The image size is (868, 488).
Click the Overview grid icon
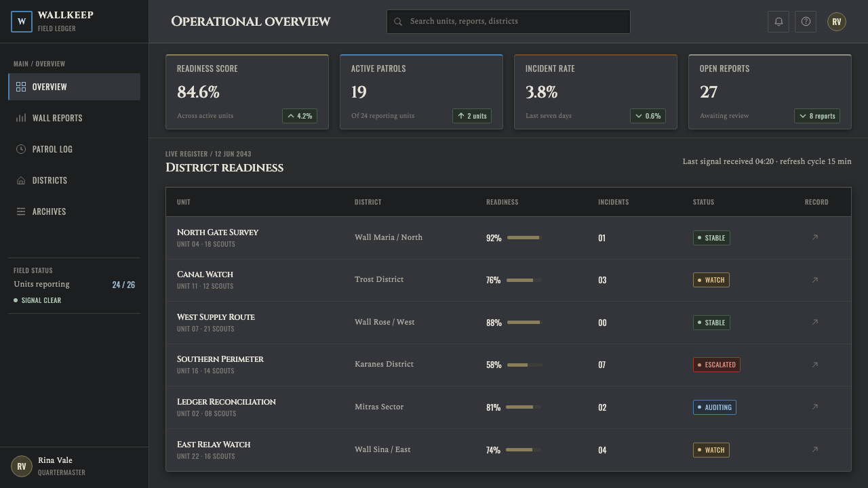tap(21, 87)
